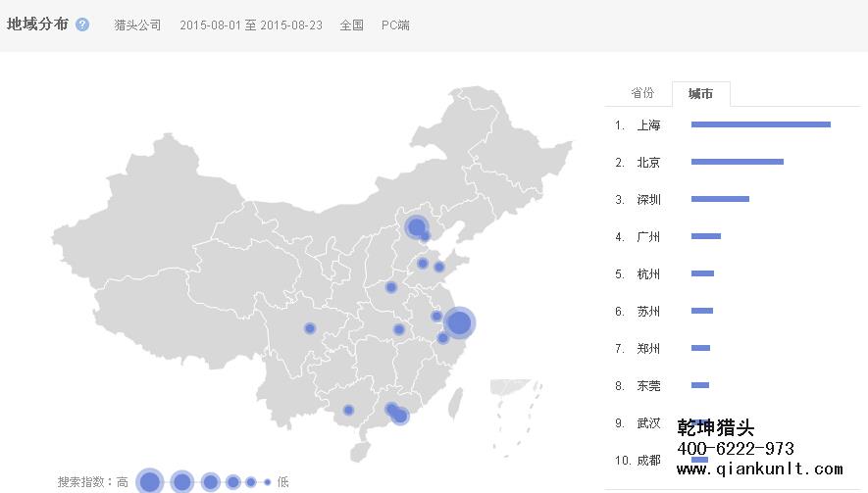
Task: Click the 上海 index bar in the ranking
Action: pyautogui.click(x=760, y=124)
